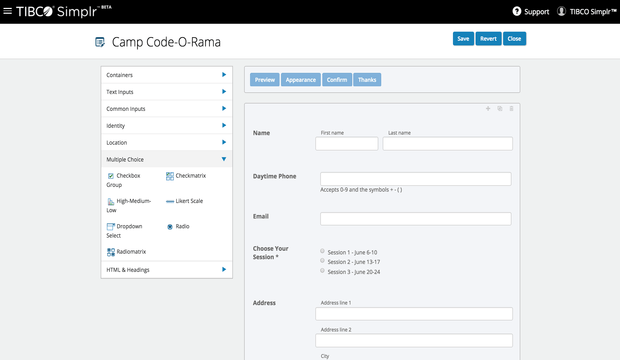Image resolution: width=620 pixels, height=360 pixels.
Task: Select the Checkbox Group element icon
Action: [111, 176]
